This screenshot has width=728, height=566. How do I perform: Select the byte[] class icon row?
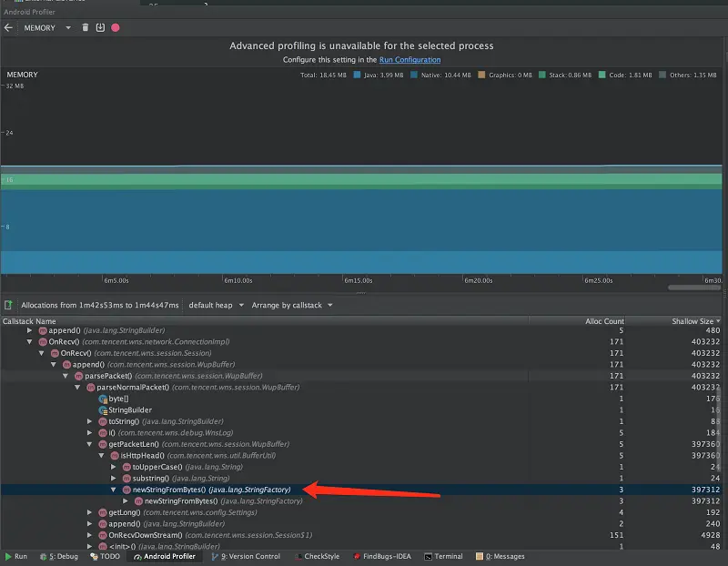(103, 399)
